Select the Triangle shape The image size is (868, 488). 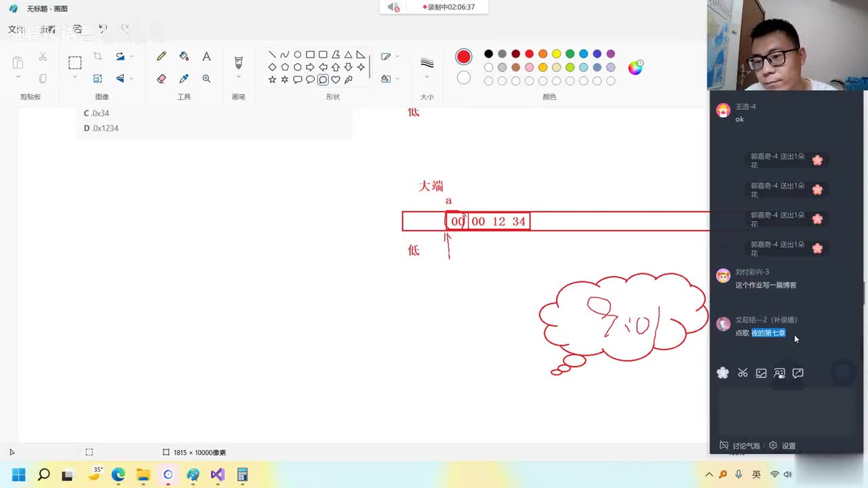(348, 55)
